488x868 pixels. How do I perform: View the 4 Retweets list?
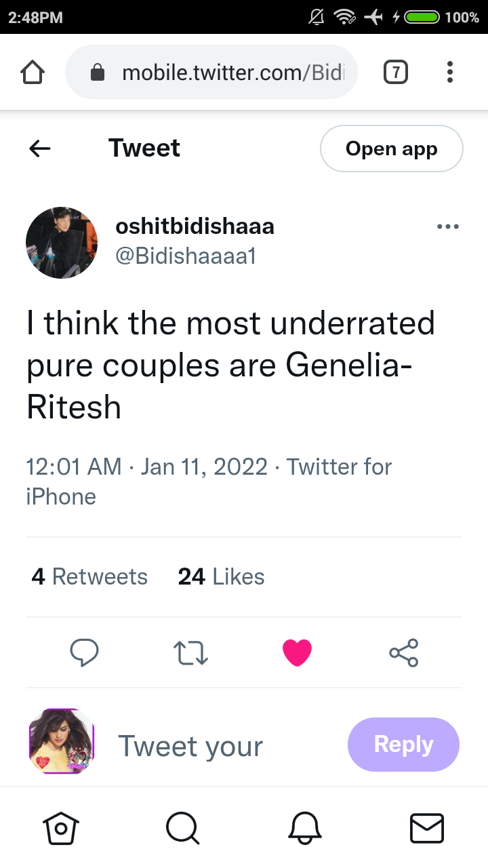pos(89,577)
